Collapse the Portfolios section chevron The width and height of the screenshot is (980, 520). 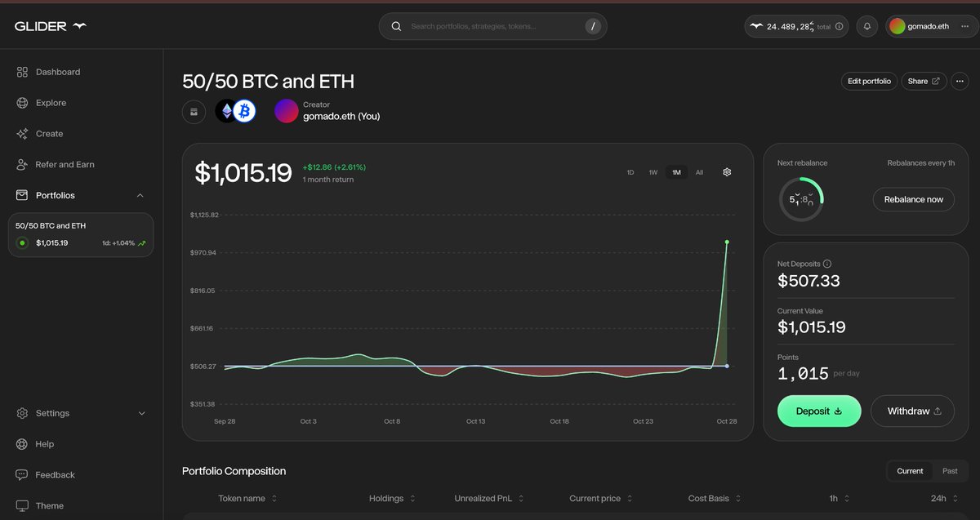pos(140,195)
